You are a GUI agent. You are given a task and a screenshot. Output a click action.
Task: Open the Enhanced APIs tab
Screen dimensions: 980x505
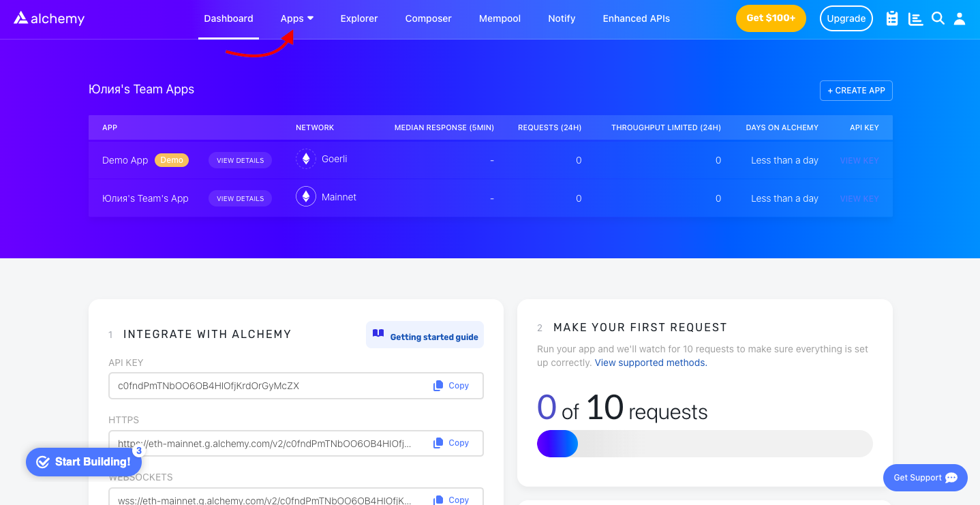636,18
